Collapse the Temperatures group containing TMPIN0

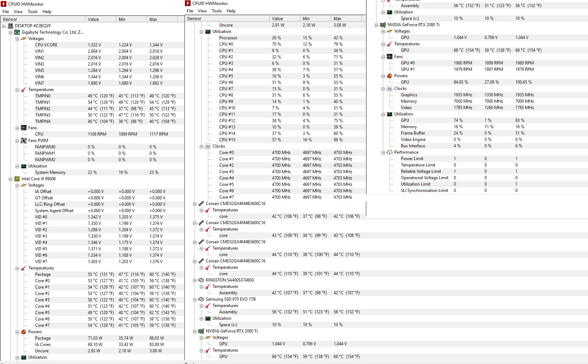17,90
